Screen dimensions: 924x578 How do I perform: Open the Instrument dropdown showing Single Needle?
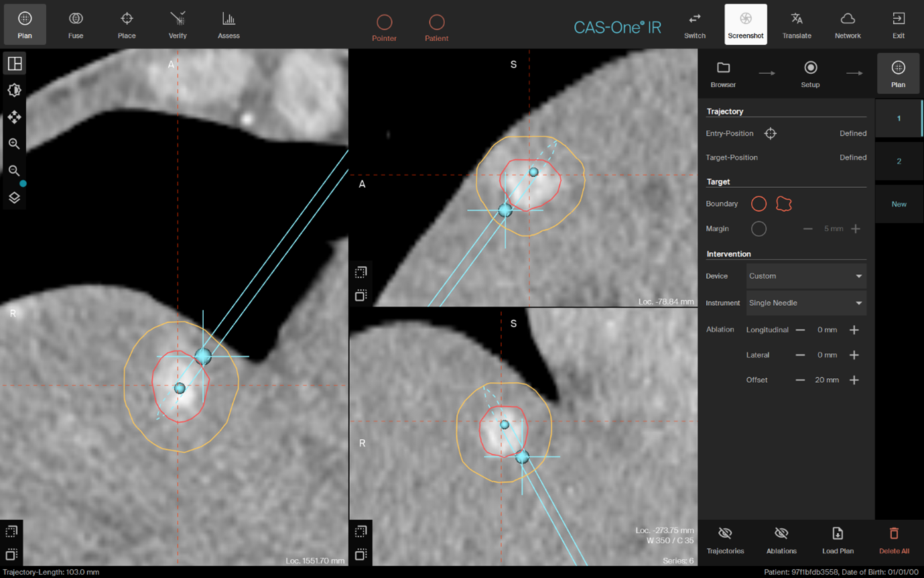point(806,302)
